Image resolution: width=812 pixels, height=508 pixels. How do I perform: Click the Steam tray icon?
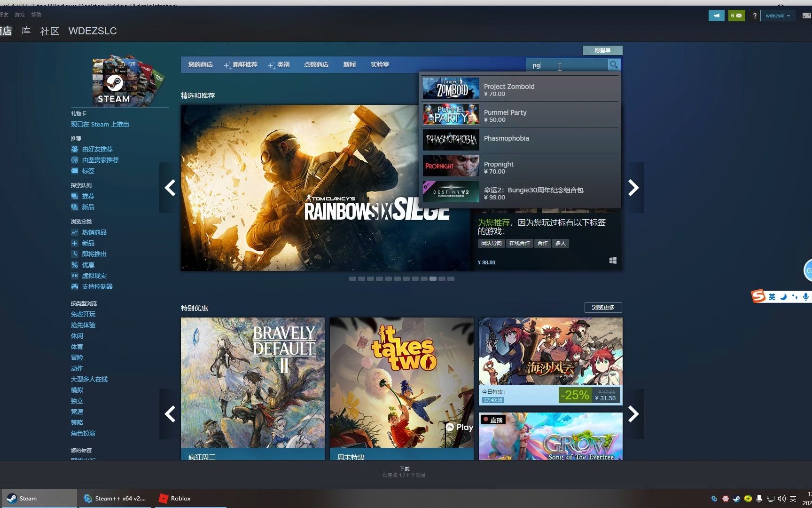pos(736,499)
